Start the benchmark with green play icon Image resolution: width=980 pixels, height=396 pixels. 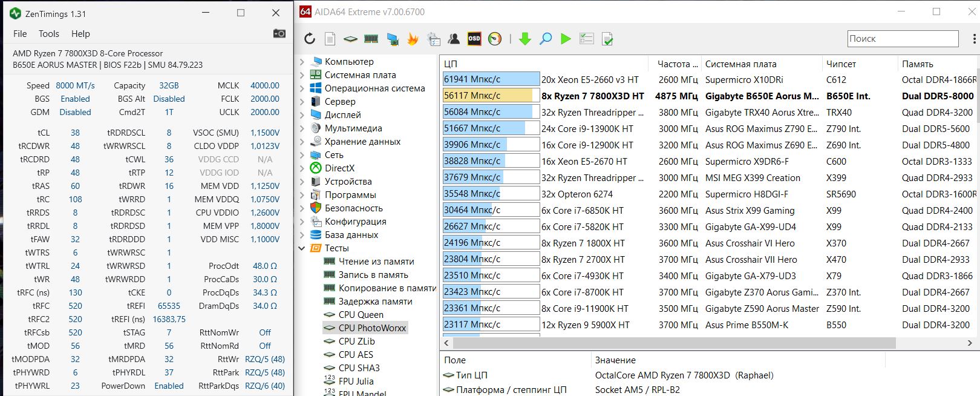click(x=566, y=39)
